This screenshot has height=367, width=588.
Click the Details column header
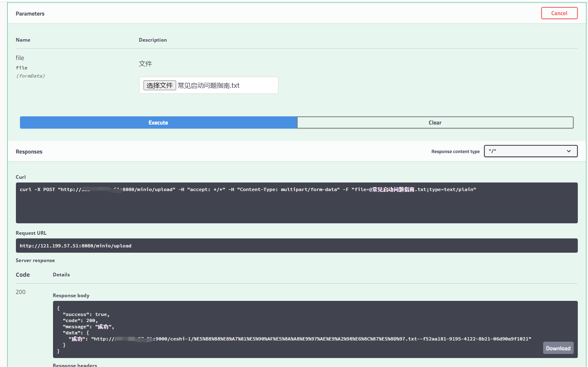61,274
